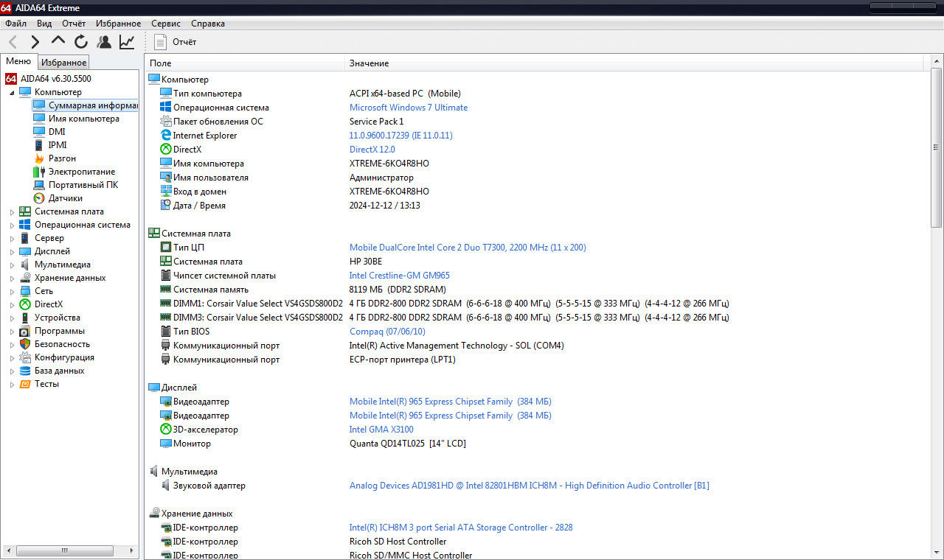This screenshot has width=944, height=560.
Task: Open Microsoft Windows 7 Ultimate link
Action: (409, 108)
